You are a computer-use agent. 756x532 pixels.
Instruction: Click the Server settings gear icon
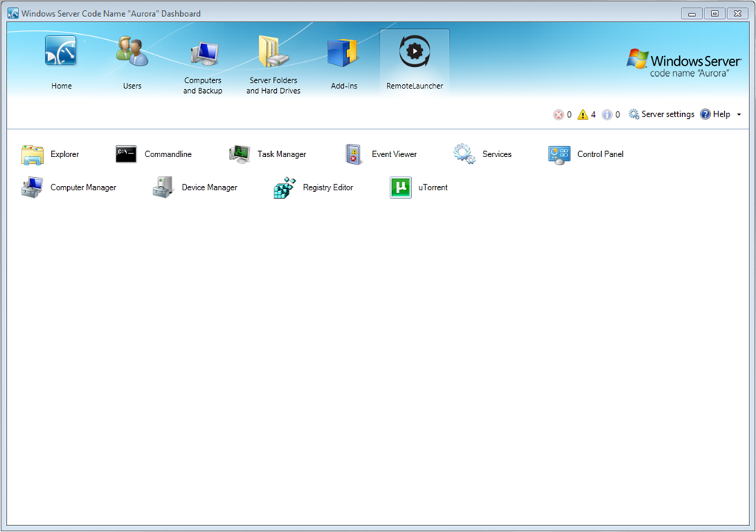pos(633,114)
